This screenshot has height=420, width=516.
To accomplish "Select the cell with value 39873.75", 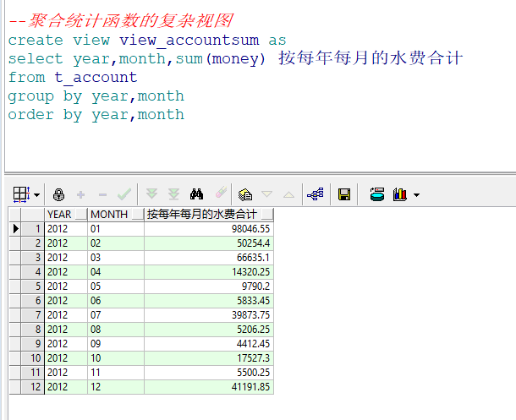I will point(209,315).
